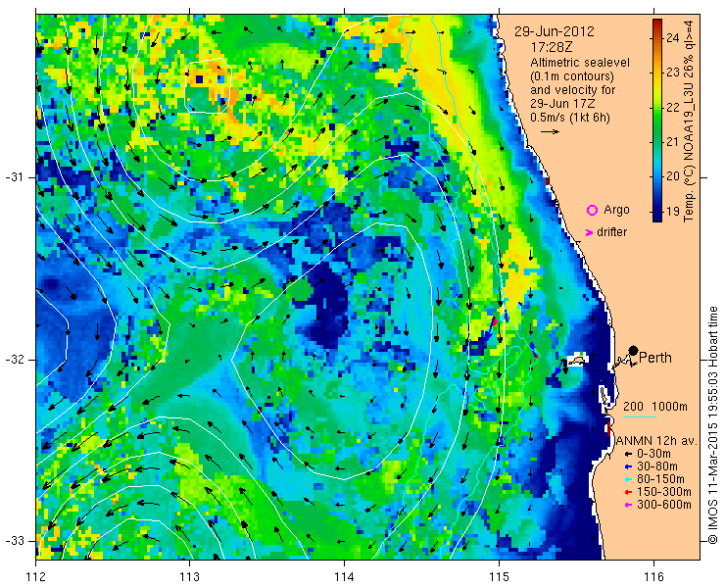Click the longitude 116 axis label

tap(653, 577)
